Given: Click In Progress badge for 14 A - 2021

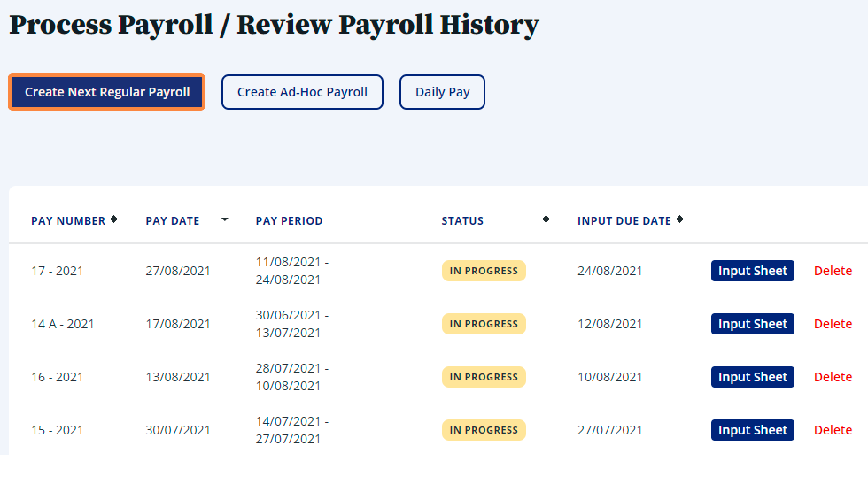Looking at the screenshot, I should (x=484, y=324).
